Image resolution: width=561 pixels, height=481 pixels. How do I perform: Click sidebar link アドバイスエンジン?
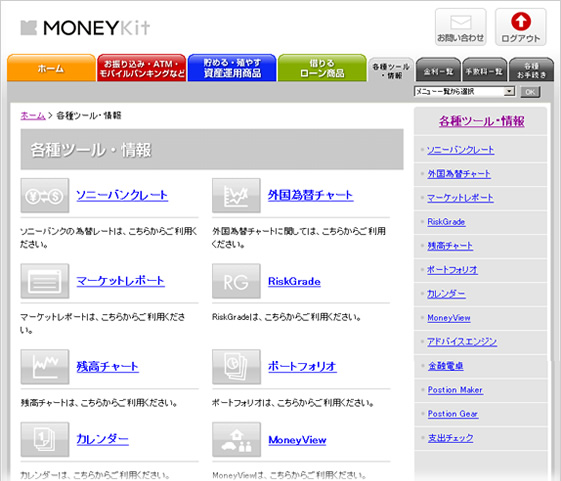[462, 342]
